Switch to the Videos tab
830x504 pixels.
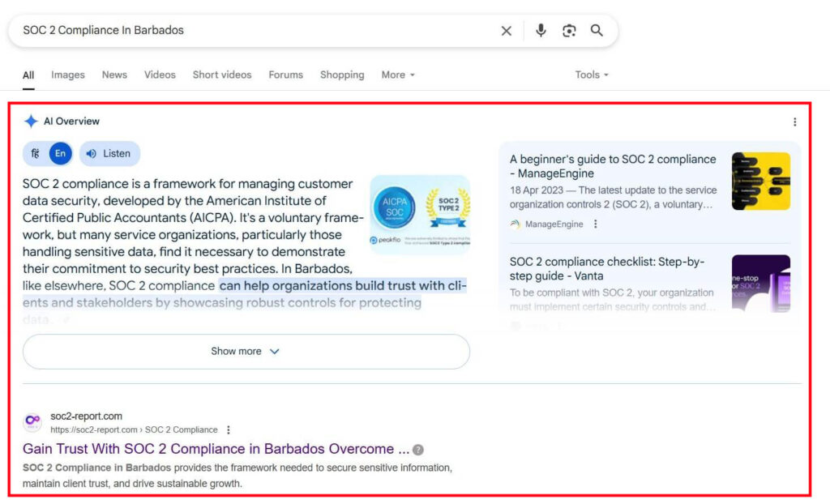160,75
